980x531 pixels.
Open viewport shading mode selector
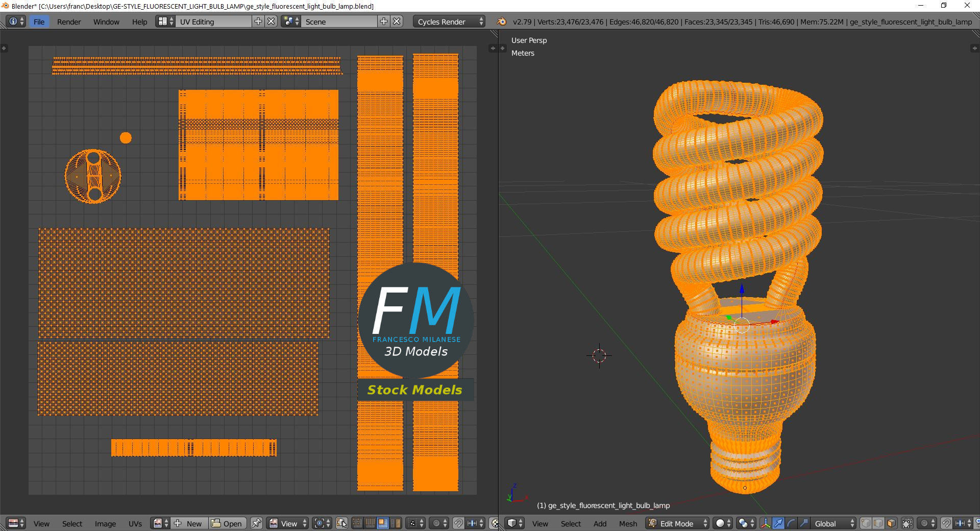(x=723, y=523)
